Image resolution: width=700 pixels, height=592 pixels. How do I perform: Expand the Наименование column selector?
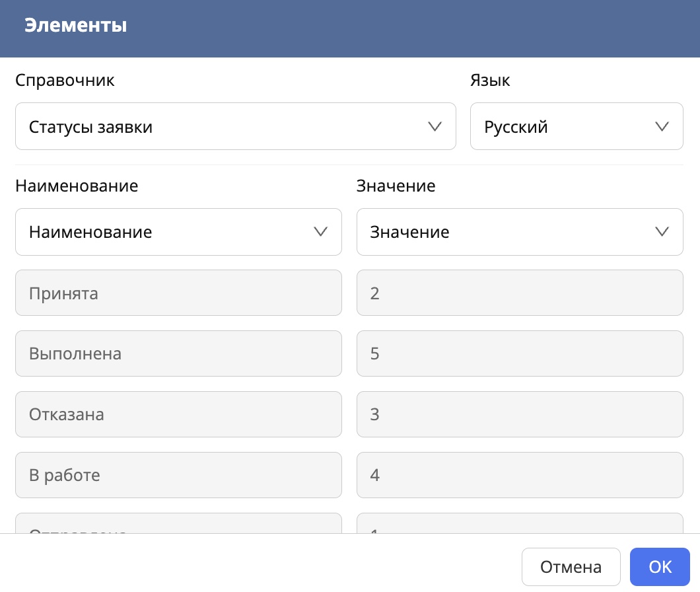click(178, 232)
